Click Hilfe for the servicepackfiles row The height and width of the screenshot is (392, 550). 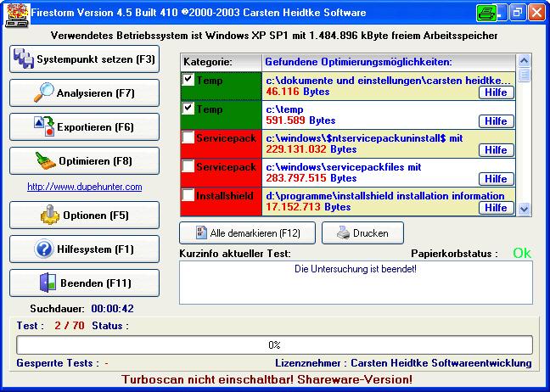(x=497, y=179)
